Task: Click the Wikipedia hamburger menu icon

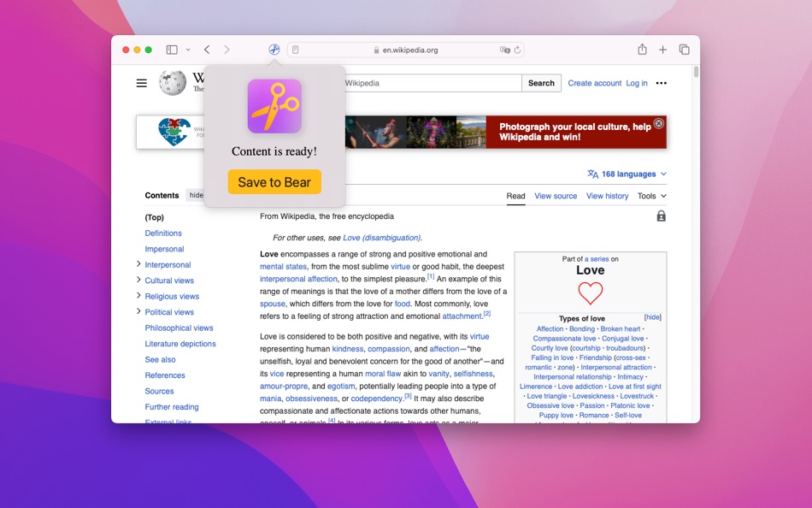Action: [x=141, y=82]
